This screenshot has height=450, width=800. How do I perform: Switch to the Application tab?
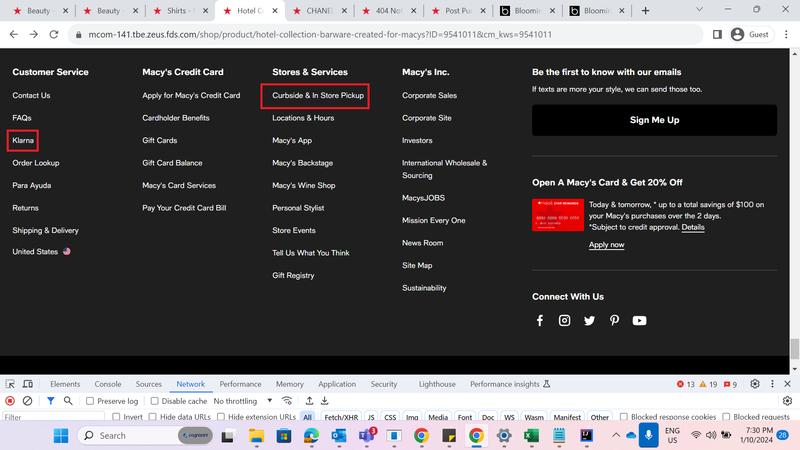tap(337, 384)
